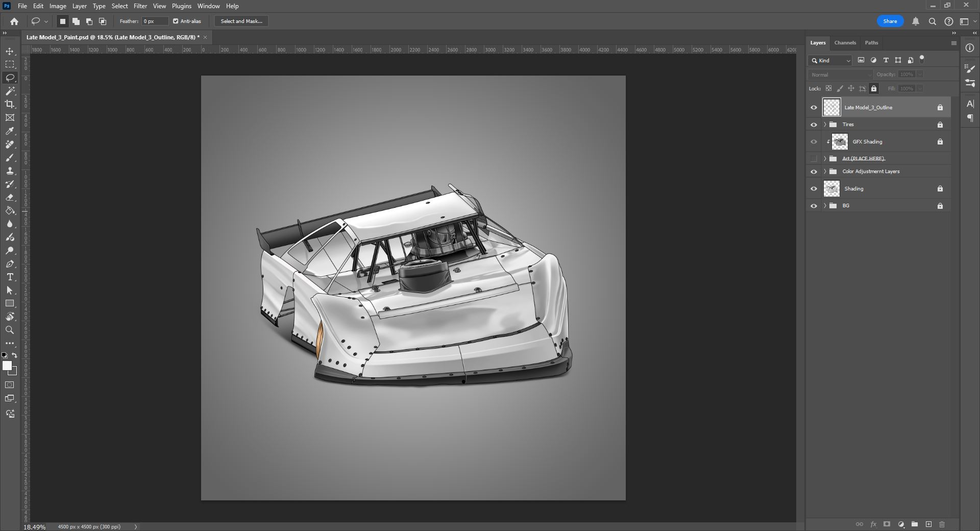
Task: Select the Shading layer thumbnail
Action: 831,188
